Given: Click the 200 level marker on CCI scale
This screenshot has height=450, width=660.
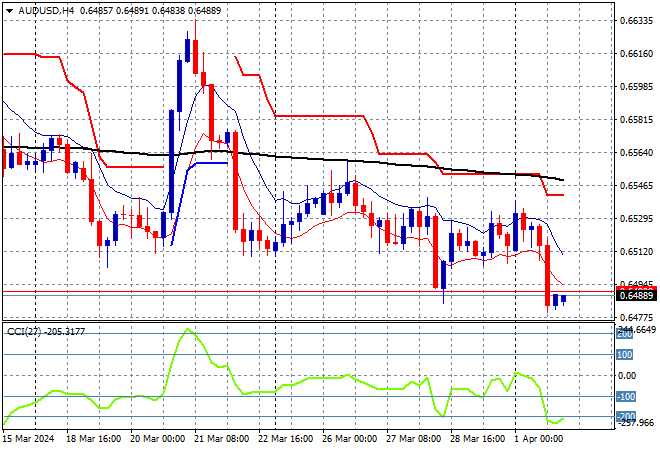Looking at the screenshot, I should (625, 335).
